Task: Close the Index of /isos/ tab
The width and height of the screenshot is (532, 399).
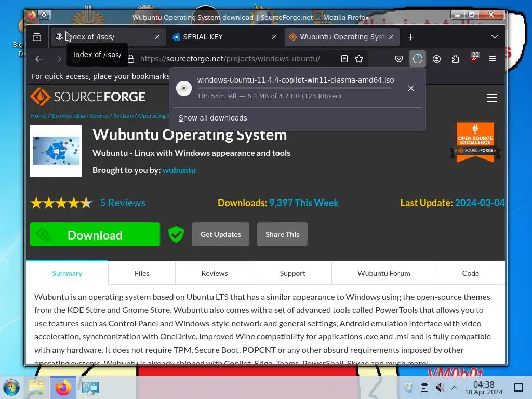Action: (x=157, y=37)
